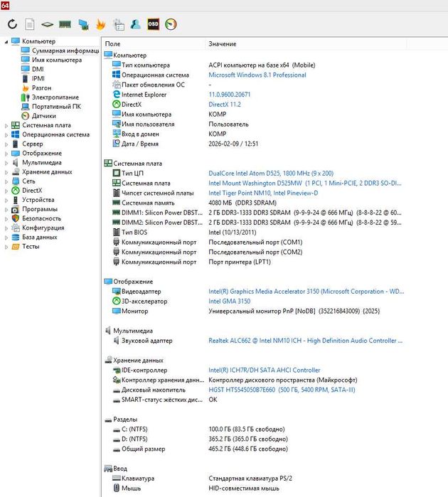448x497 pixels.
Task: Open the Realtek ALC662 audio link
Action: tap(305, 341)
